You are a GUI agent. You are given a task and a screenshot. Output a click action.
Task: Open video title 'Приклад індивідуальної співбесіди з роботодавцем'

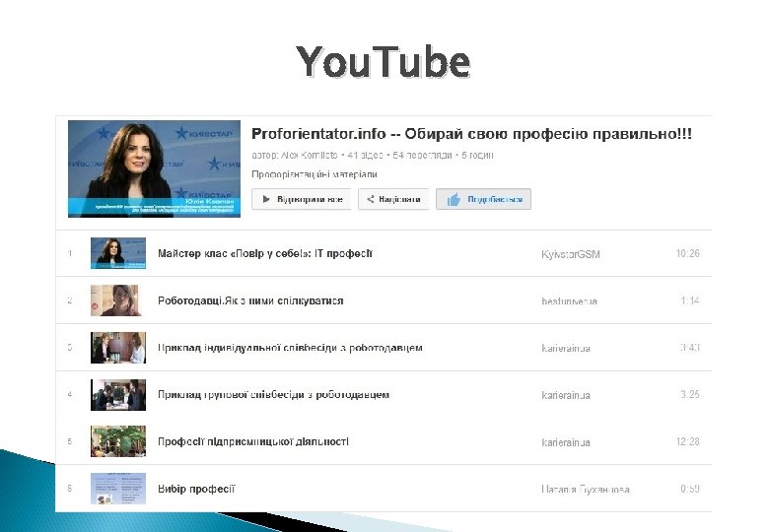290,348
